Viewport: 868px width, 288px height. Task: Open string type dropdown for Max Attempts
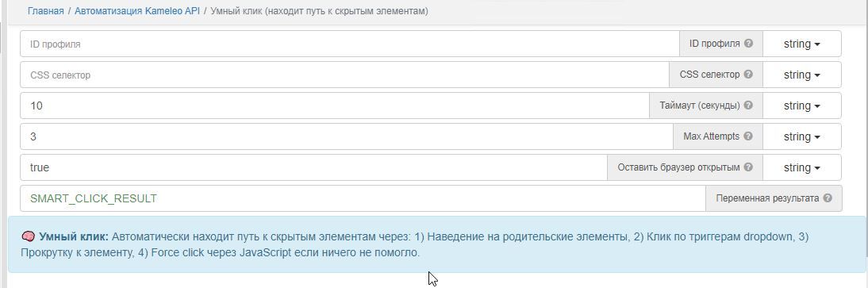point(801,136)
